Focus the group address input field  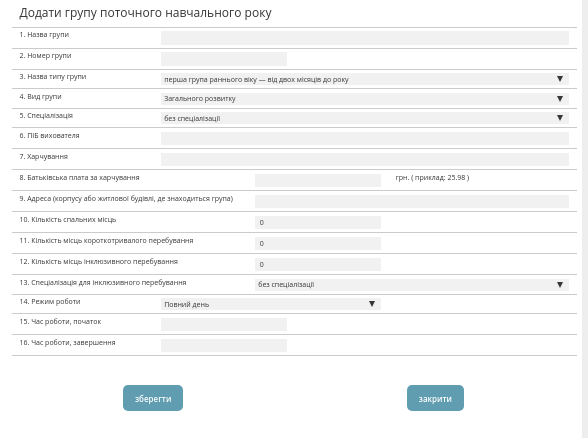tap(412, 201)
